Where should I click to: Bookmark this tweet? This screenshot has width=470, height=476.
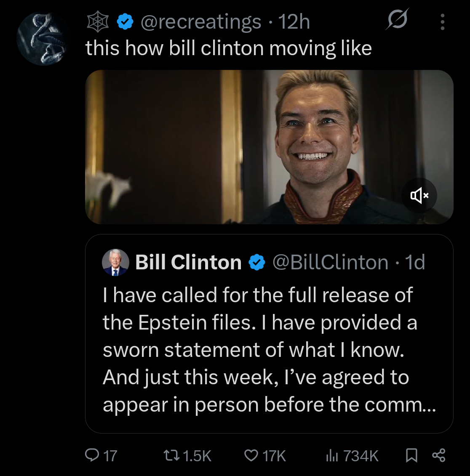click(x=411, y=455)
